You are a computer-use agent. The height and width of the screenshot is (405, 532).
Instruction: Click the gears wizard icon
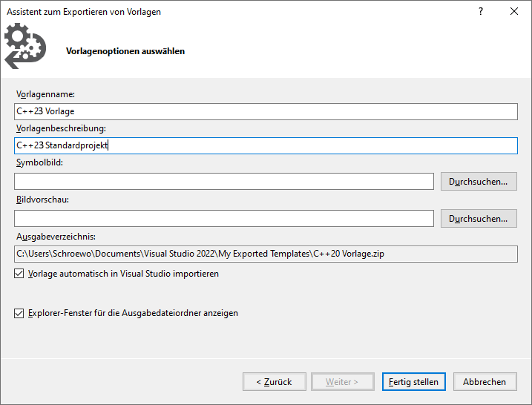click(25, 46)
